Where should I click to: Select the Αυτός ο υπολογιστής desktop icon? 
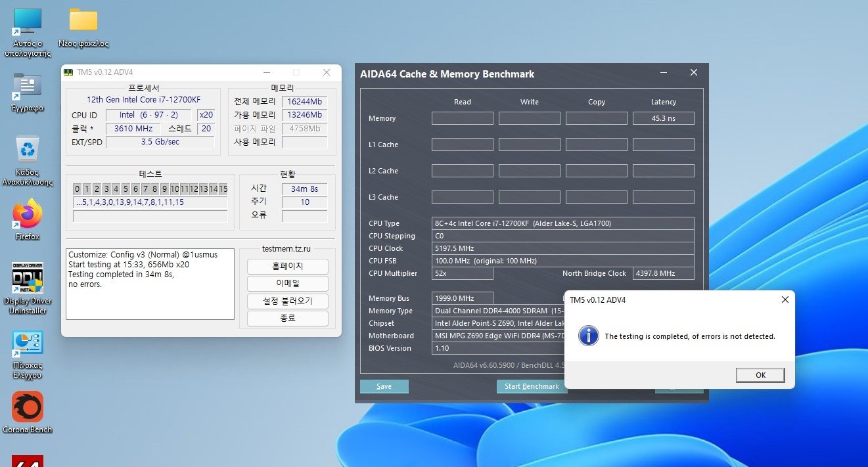[28, 32]
